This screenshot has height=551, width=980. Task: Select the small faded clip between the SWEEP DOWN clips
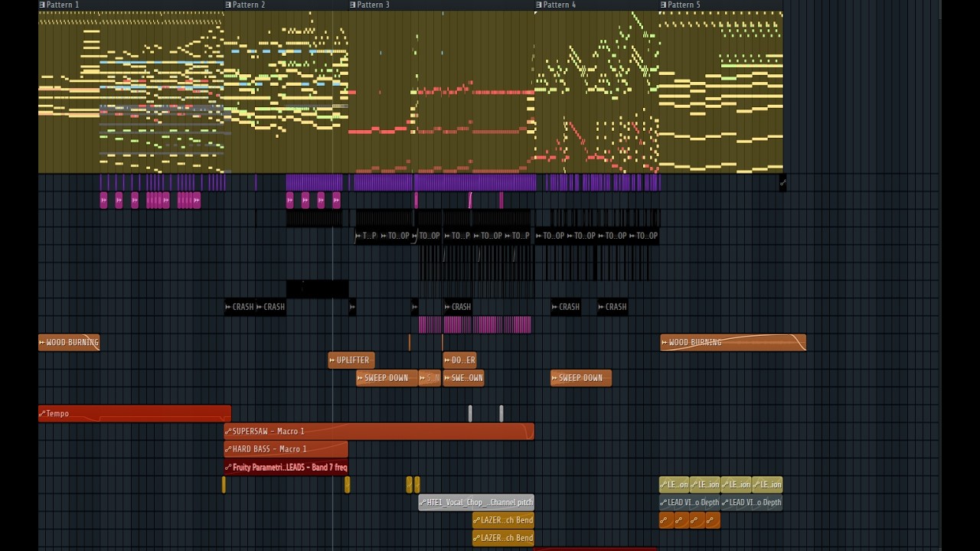tap(430, 378)
